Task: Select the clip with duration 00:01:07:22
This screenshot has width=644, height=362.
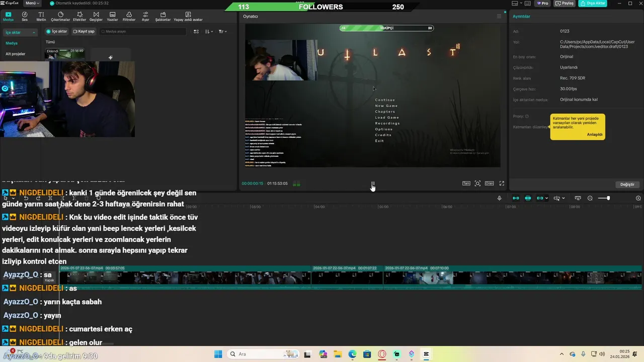Action: 347,277
